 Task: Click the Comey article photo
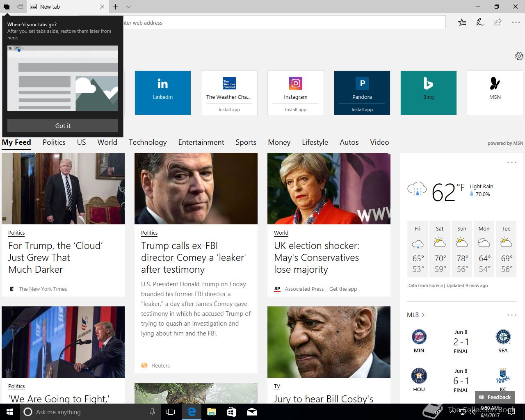click(196, 189)
